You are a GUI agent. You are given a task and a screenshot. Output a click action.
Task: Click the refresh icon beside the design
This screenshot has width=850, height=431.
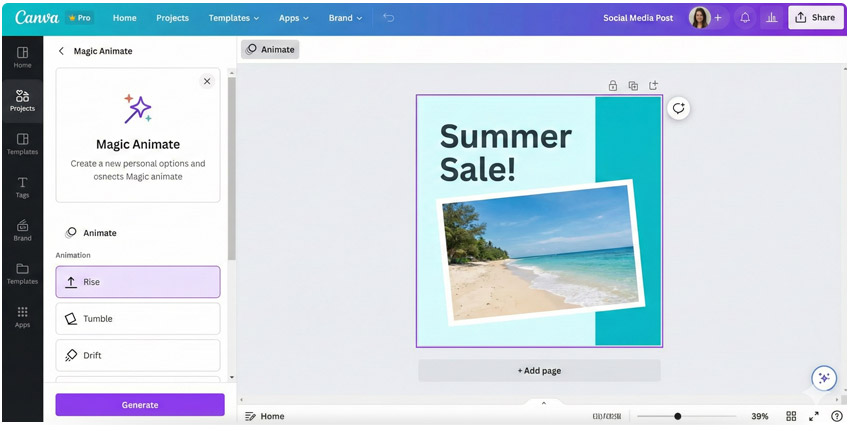pyautogui.click(x=679, y=108)
